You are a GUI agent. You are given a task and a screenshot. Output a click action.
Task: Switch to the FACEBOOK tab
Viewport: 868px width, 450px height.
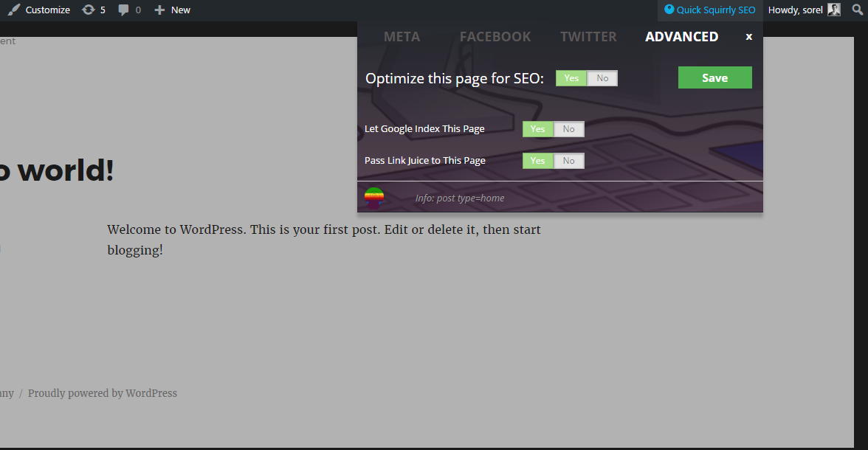tap(495, 37)
